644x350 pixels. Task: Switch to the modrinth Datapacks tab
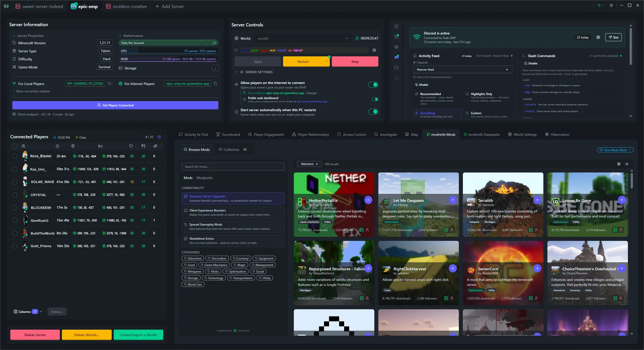click(482, 134)
